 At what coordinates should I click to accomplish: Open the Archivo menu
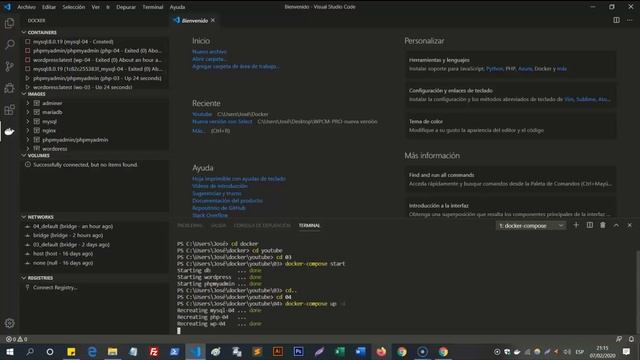pos(27,7)
